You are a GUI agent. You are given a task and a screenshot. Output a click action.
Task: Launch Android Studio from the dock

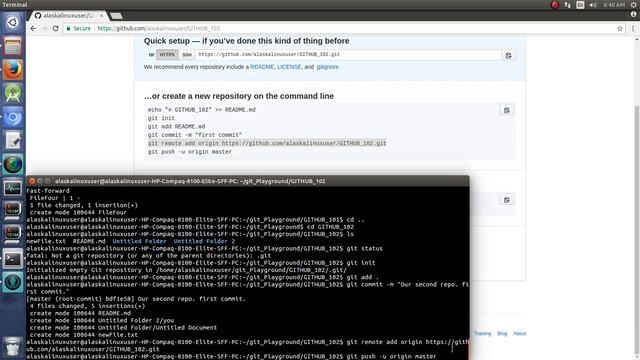point(13,93)
